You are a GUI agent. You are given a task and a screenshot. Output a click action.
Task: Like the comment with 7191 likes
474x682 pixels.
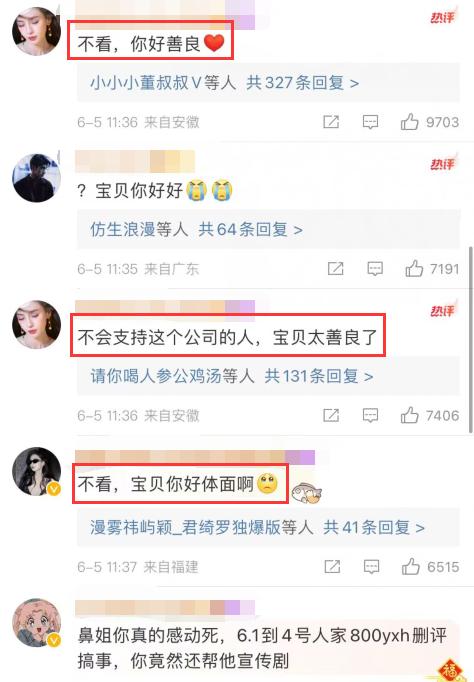[414, 269]
